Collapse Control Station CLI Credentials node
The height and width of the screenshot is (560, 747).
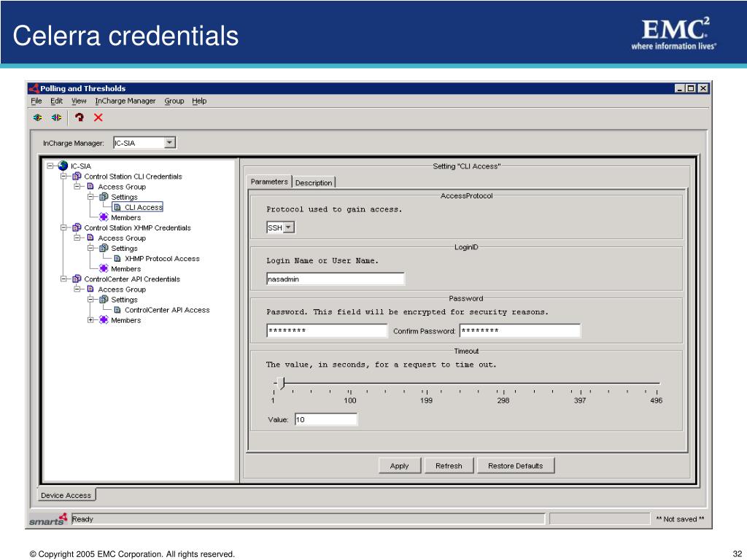[63, 176]
